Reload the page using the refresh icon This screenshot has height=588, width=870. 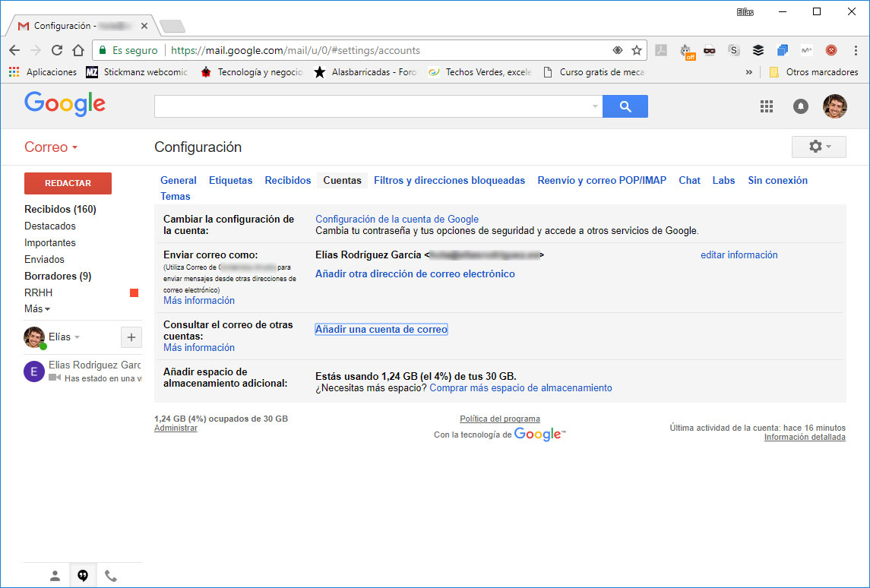point(57,50)
